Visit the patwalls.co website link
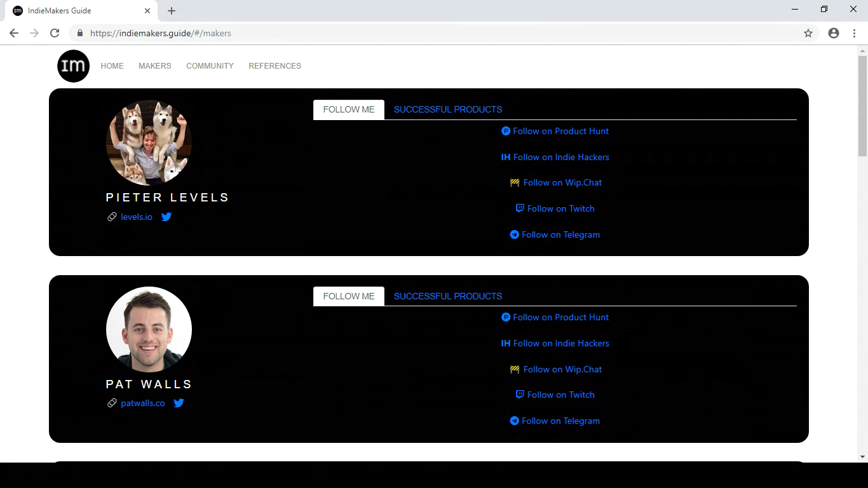 tap(142, 403)
